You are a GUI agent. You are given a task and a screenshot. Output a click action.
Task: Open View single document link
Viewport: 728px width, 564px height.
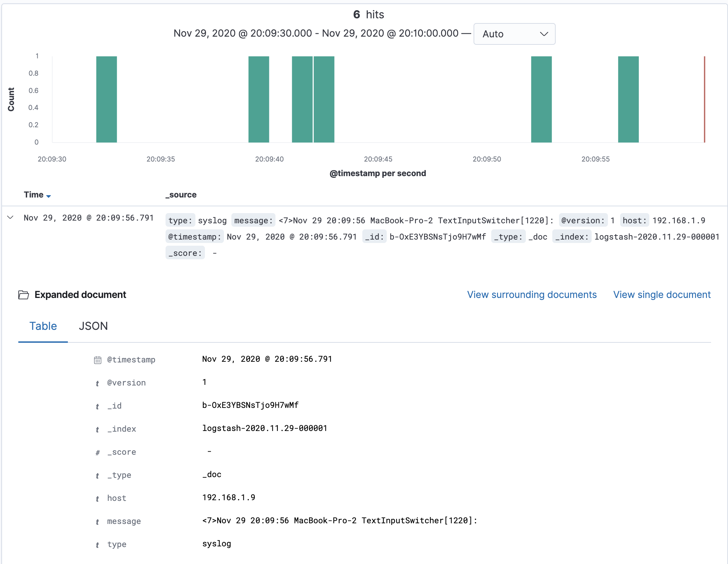(662, 295)
